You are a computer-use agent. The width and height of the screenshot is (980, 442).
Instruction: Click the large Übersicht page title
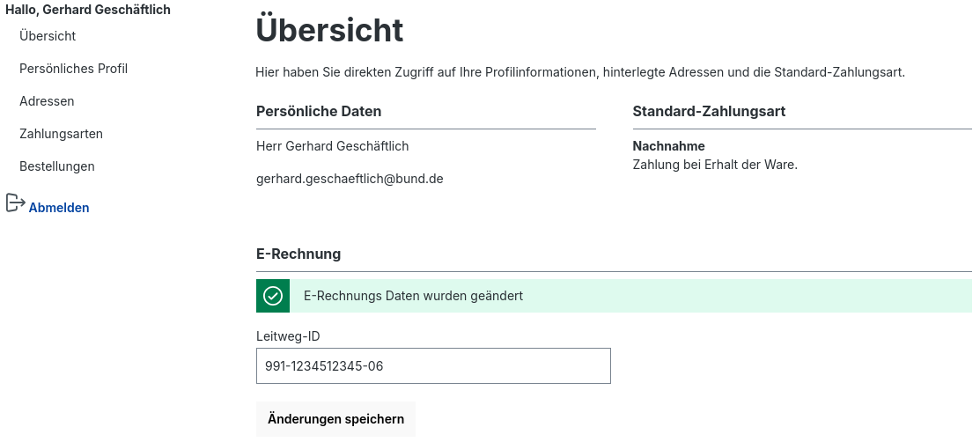329,31
